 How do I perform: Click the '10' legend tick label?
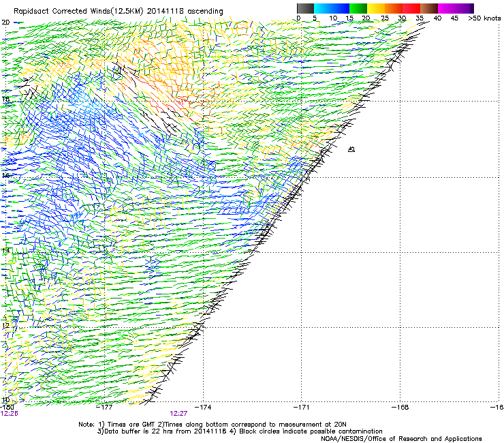pyautogui.click(x=333, y=18)
